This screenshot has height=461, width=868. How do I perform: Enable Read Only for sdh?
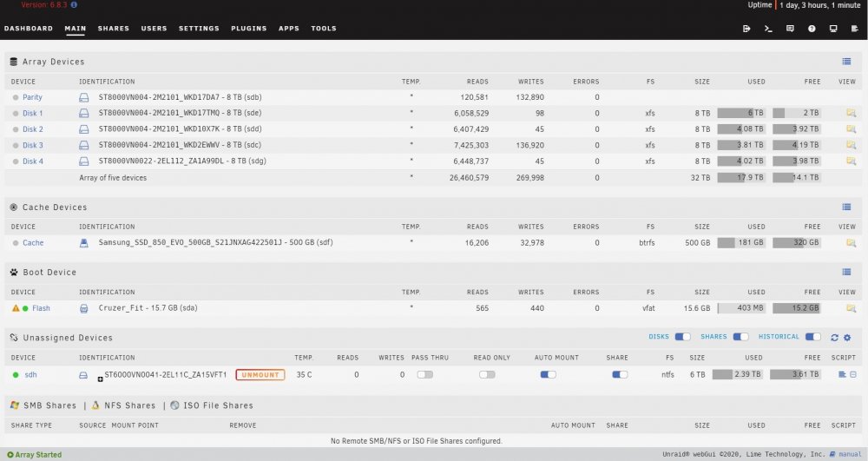487,375
